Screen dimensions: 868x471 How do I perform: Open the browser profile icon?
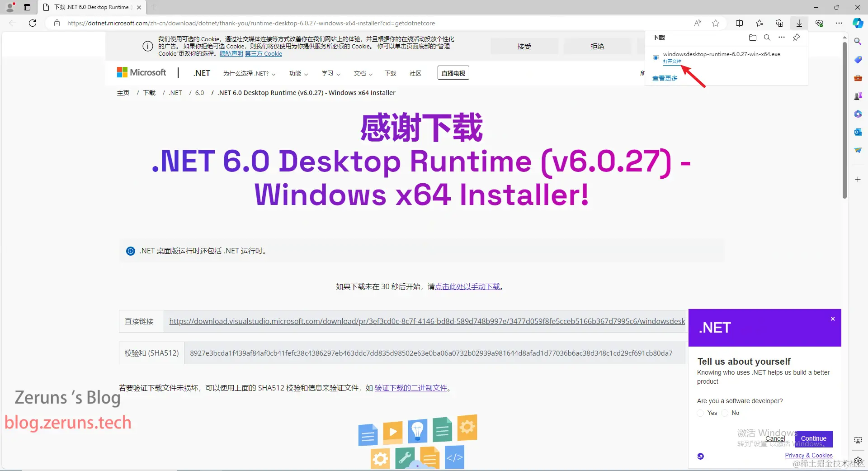(10, 7)
